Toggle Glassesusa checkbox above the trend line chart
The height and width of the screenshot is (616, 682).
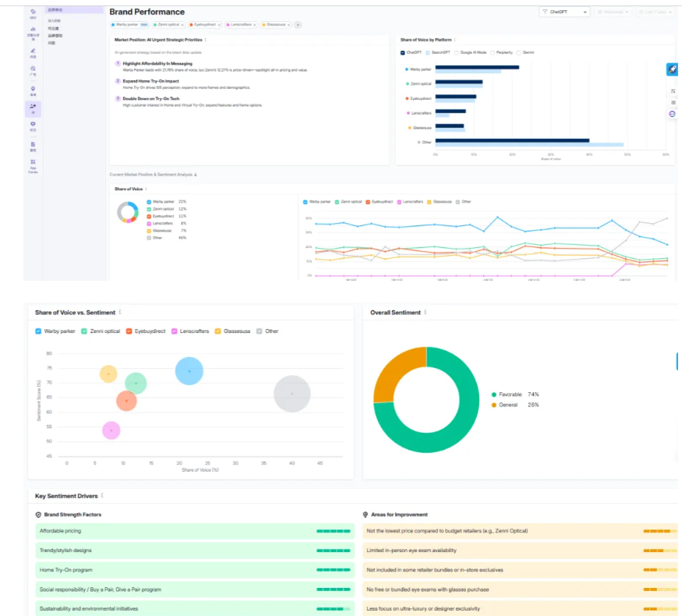point(429,202)
